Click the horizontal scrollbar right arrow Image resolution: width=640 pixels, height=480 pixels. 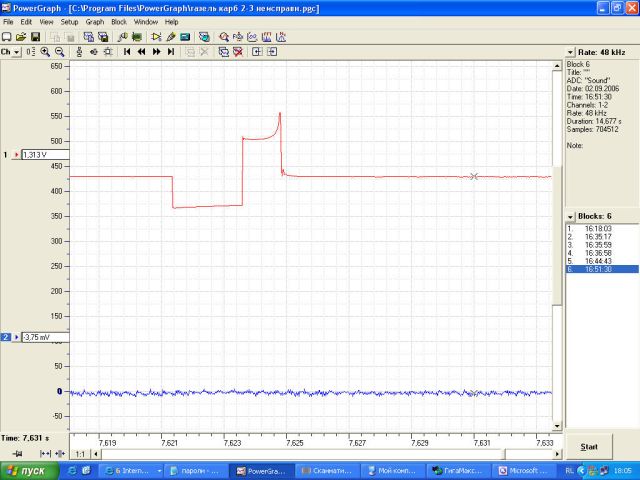557,454
